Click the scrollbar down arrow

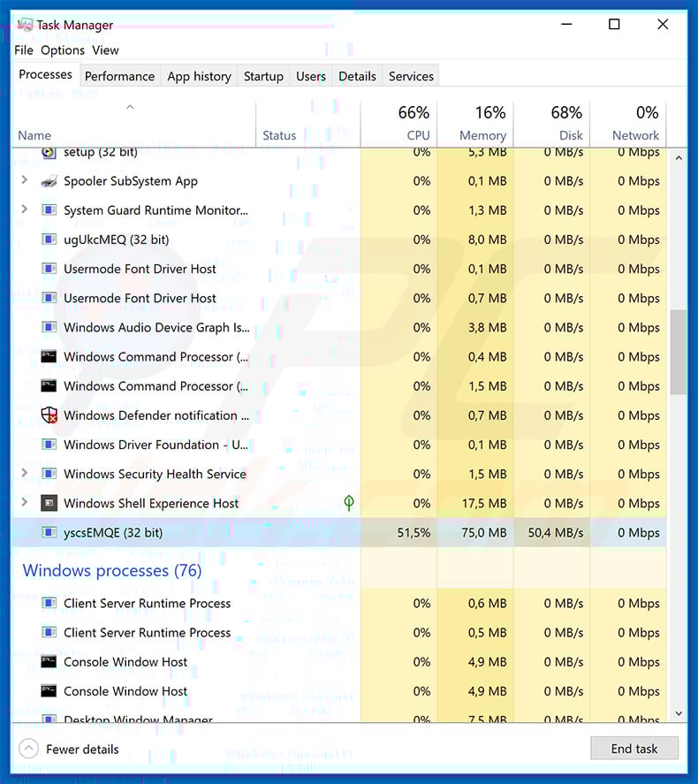[x=678, y=713]
